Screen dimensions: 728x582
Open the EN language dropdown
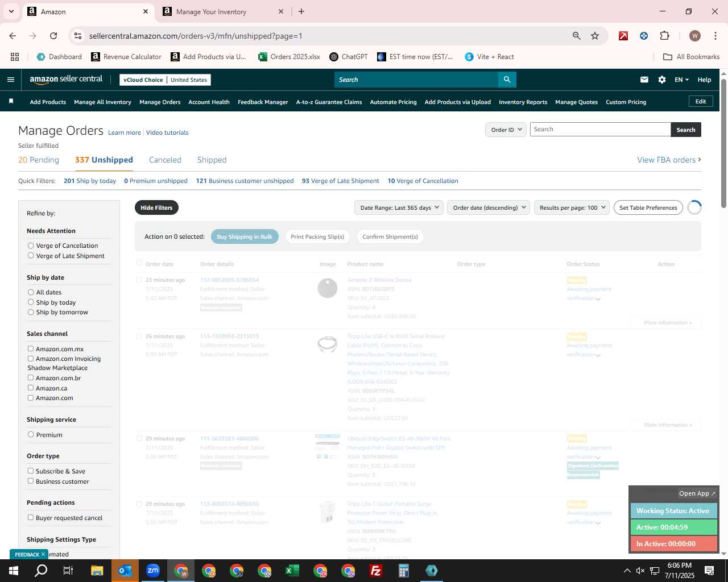681,80
